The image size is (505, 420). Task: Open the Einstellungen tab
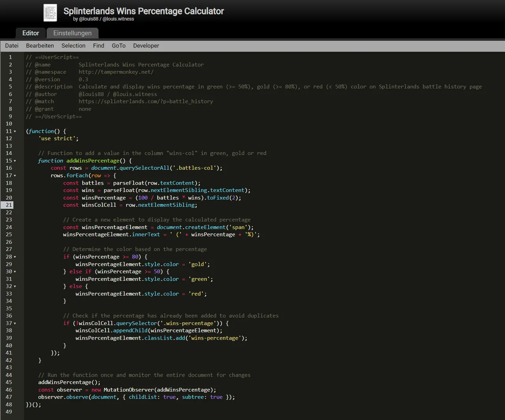[73, 33]
